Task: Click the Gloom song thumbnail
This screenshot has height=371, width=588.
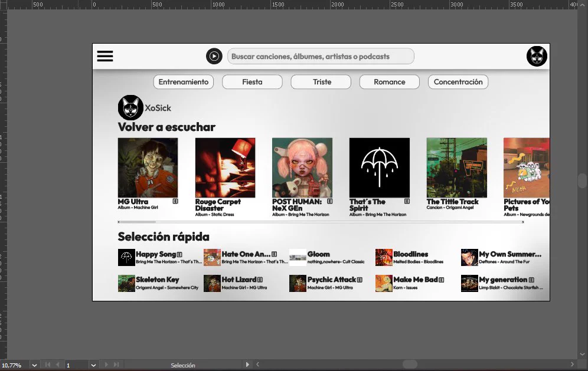Action: [298, 257]
